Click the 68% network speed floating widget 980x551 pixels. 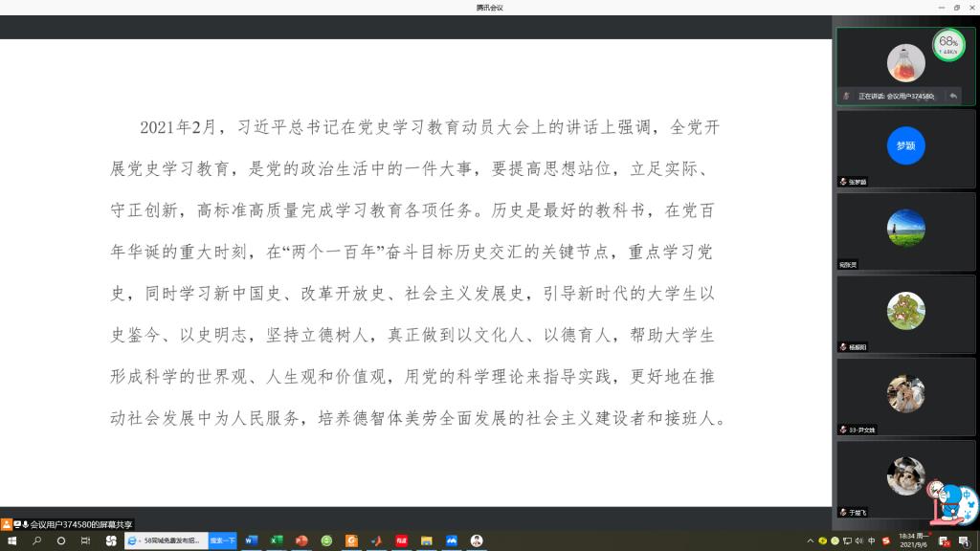(x=948, y=44)
